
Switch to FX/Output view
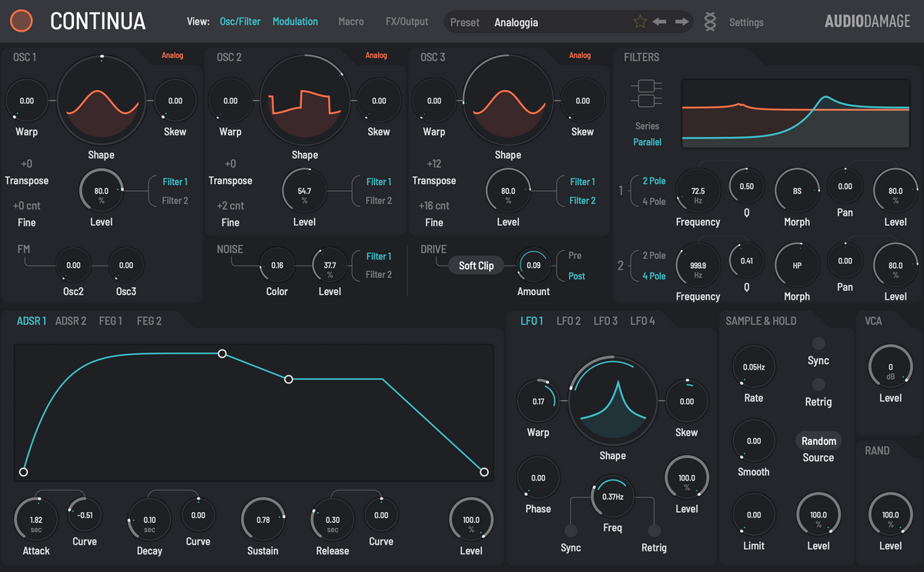pyautogui.click(x=407, y=22)
